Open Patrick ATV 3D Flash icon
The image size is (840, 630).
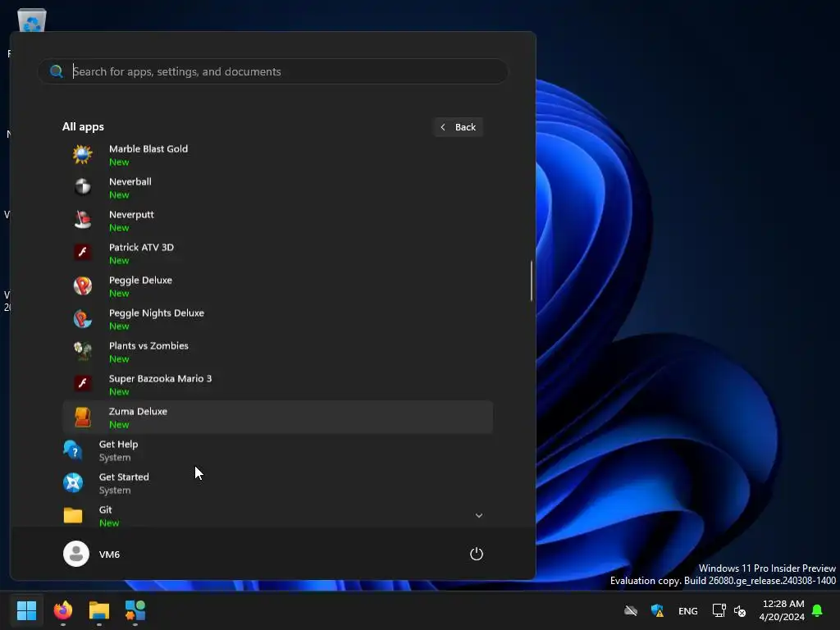[x=83, y=253]
